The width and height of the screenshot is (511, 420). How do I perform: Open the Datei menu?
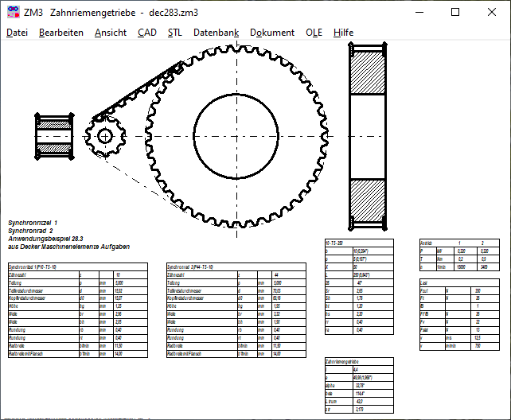[x=17, y=33]
